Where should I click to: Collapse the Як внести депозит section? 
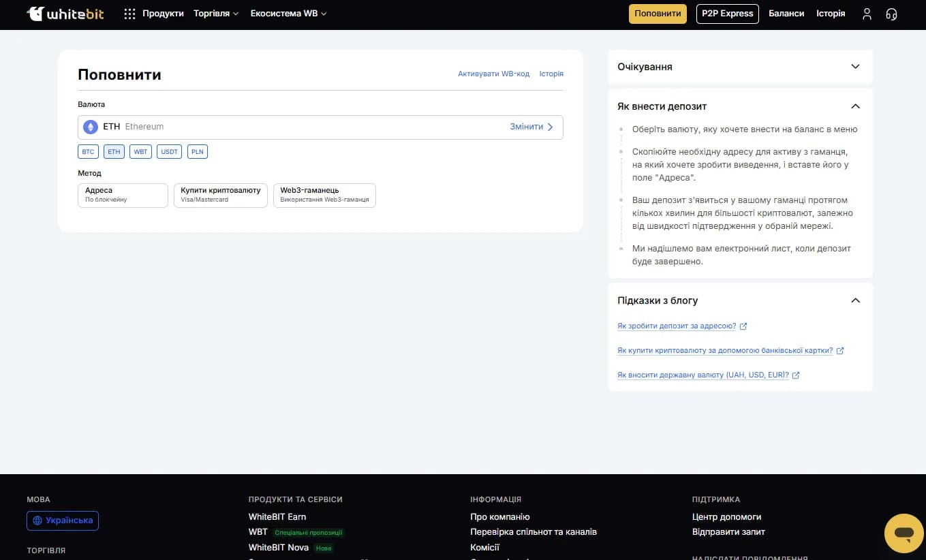click(x=856, y=106)
